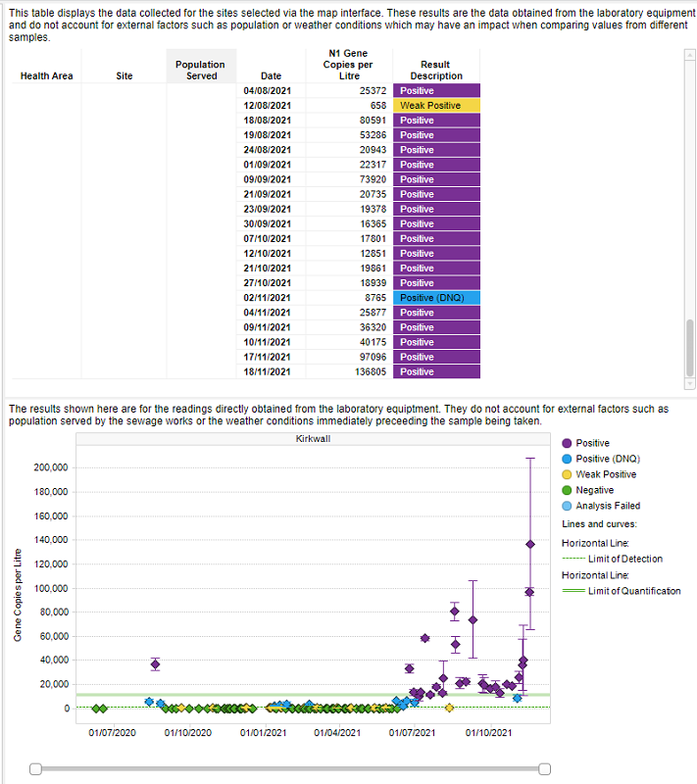Click the table scrollbar up arrow
The image size is (697, 784).
coord(689,55)
